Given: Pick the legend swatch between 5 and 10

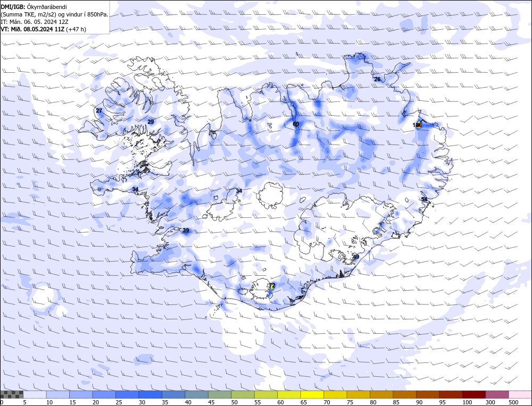Looking at the screenshot, I should pos(35,394).
